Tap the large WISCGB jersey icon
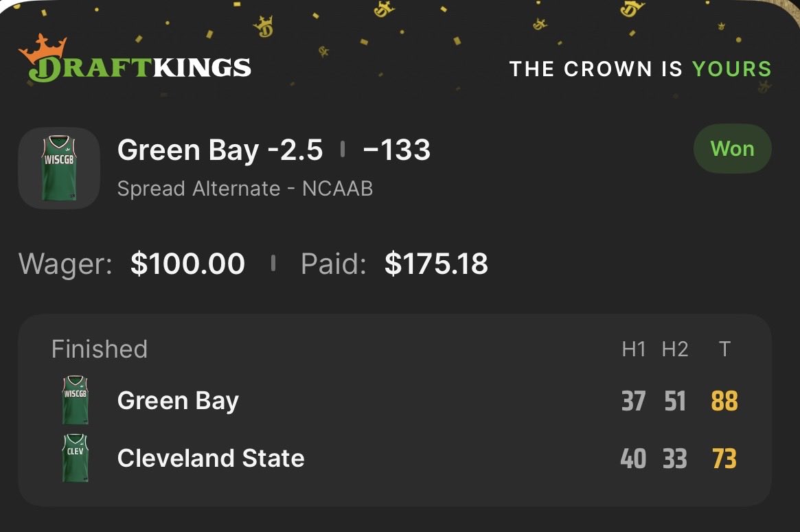Screen dimensions: 800x532 (x=59, y=167)
